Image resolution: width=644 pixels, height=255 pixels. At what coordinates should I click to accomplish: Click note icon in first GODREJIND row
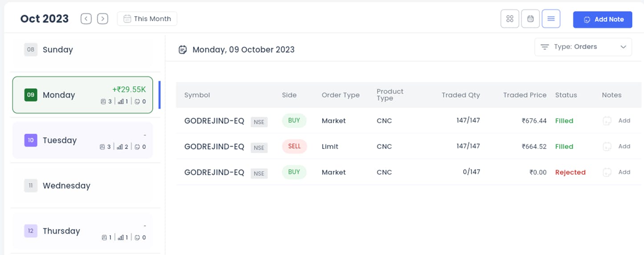click(x=607, y=121)
